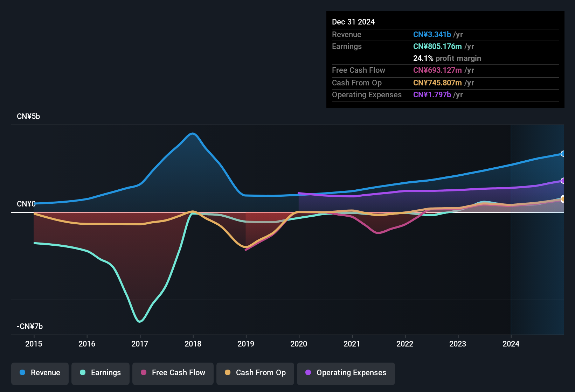Toggle the Free Cash Flow series off
The height and width of the screenshot is (392, 575).
pyautogui.click(x=173, y=373)
